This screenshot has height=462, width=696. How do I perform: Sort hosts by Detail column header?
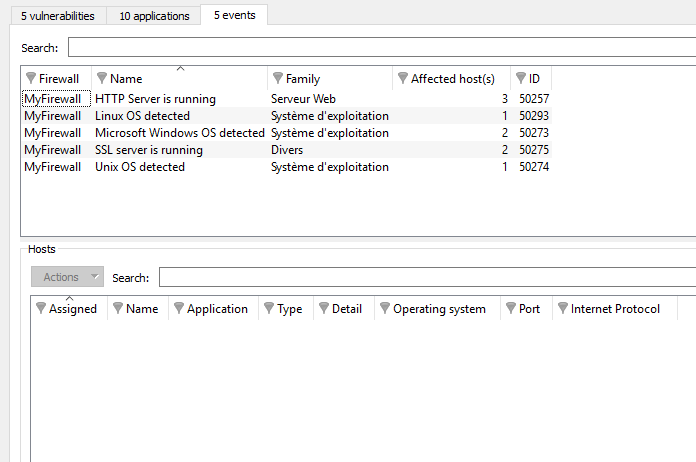click(x=344, y=308)
